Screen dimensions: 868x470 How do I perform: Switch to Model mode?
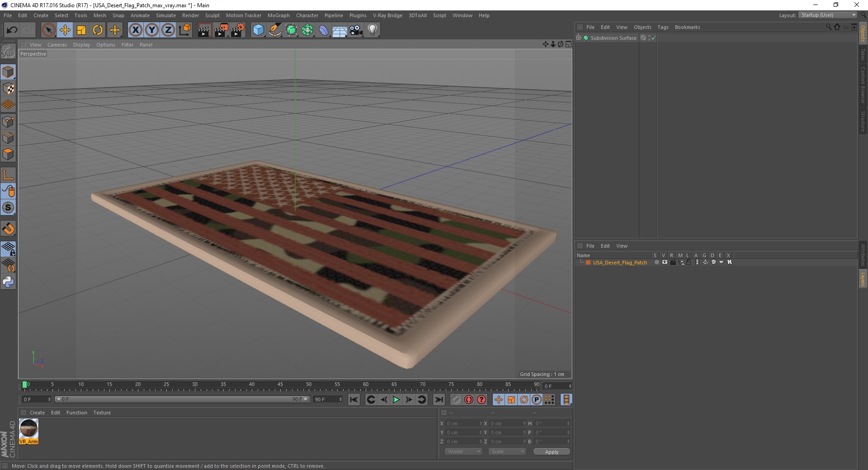coord(8,72)
